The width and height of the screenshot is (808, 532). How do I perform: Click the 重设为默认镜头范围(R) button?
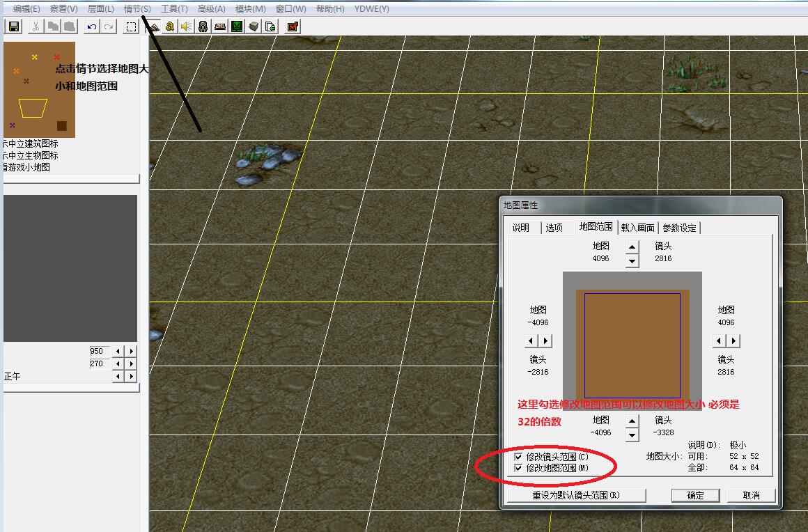(x=576, y=495)
